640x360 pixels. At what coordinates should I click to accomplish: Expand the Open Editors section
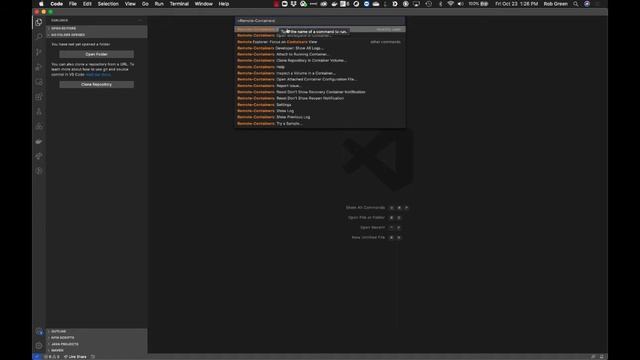[x=97, y=28]
